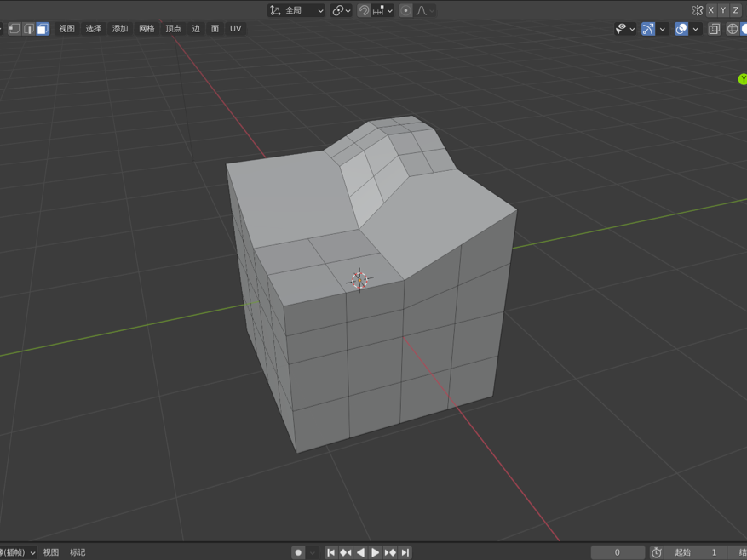Click the 选择 menu label
Image resolution: width=747 pixels, height=560 pixels.
(92, 28)
